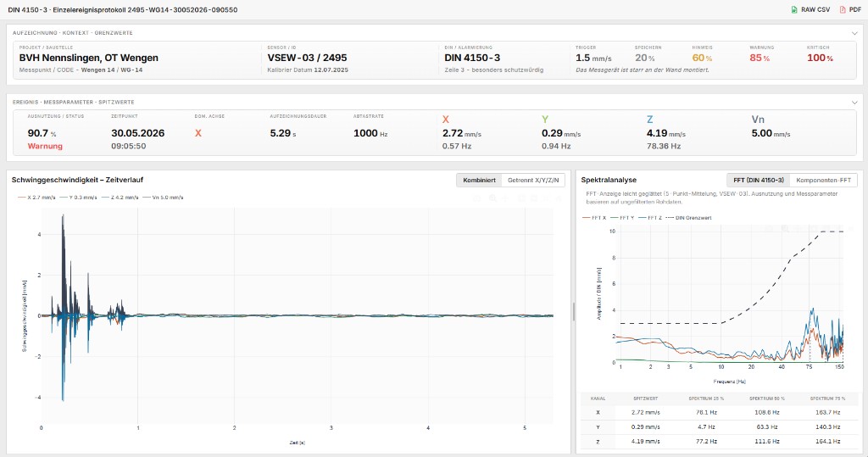
Task: Click the event date 30.05.2026
Action: point(138,133)
